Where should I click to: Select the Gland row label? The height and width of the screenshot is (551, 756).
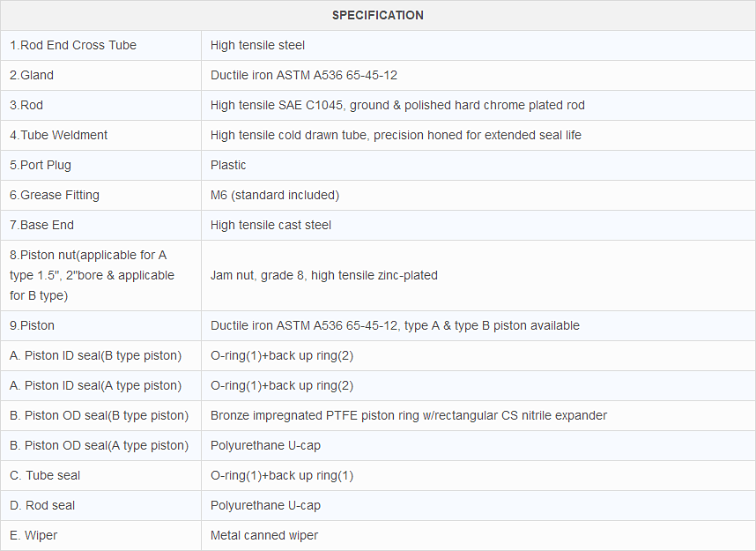coord(32,75)
